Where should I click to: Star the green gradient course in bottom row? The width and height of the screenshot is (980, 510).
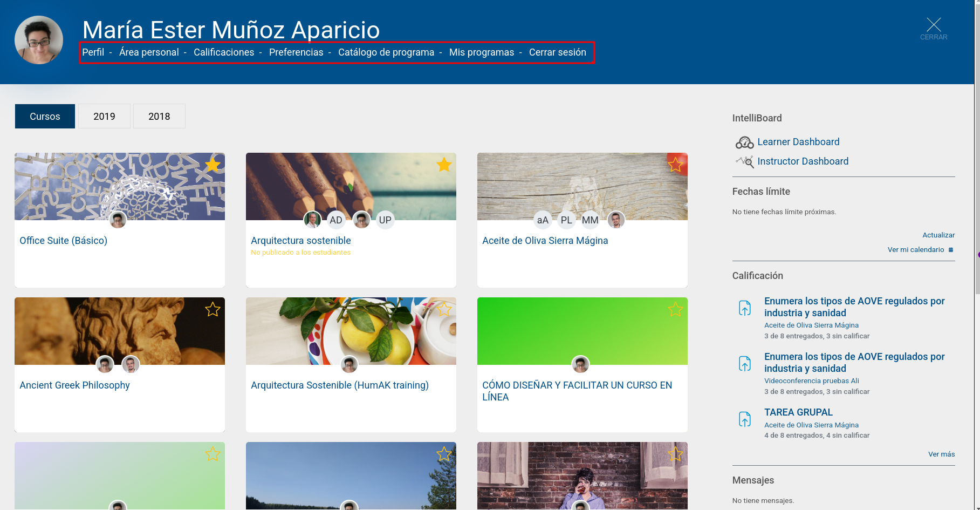pyautogui.click(x=213, y=454)
